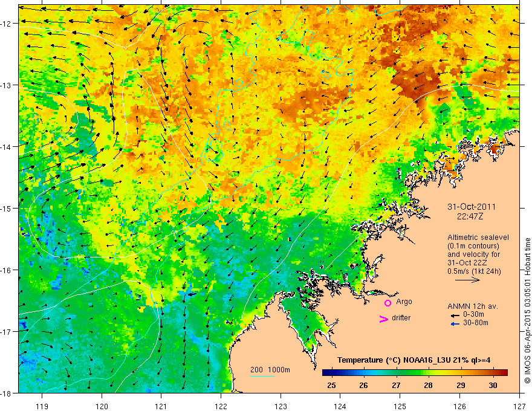The width and height of the screenshot is (532, 411).
Task: Click the latitude label -12
Action: click(x=6, y=24)
